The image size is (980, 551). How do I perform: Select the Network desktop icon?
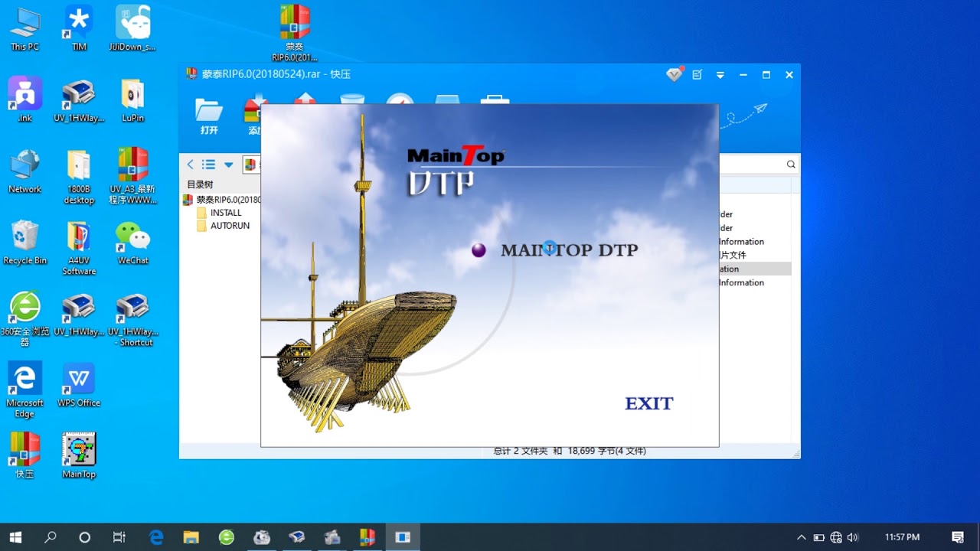tap(24, 171)
